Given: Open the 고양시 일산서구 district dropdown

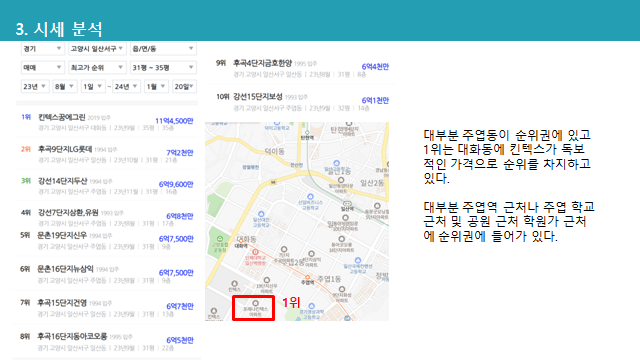Looking at the screenshot, I should [97, 49].
